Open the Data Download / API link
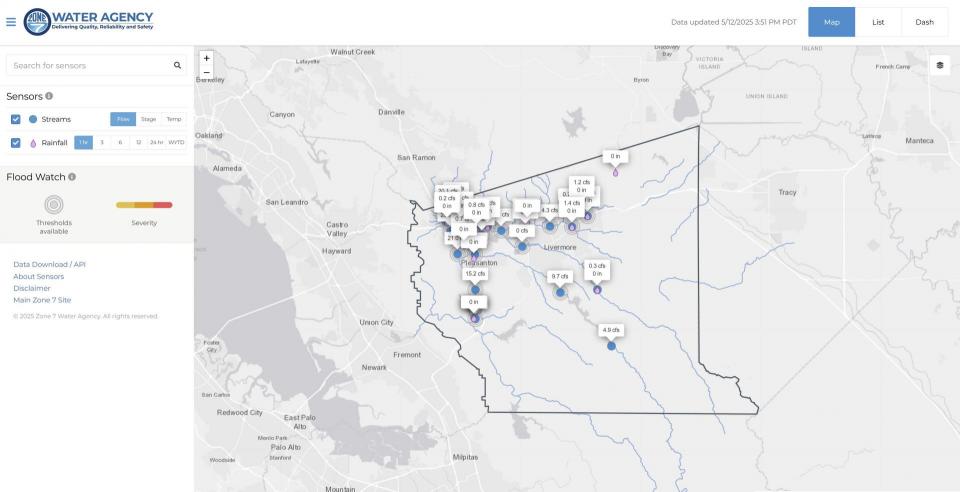The height and width of the screenshot is (492, 960). click(x=50, y=264)
